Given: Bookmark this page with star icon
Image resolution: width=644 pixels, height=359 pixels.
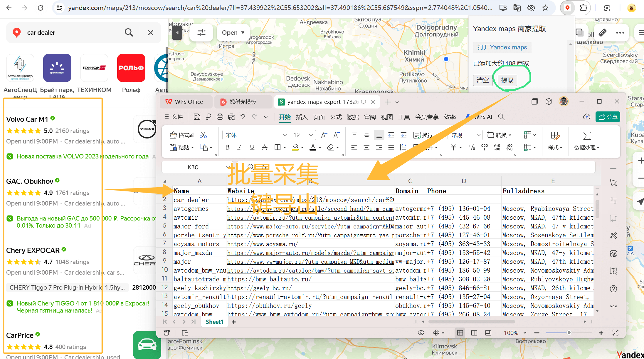Looking at the screenshot, I should [x=545, y=8].
